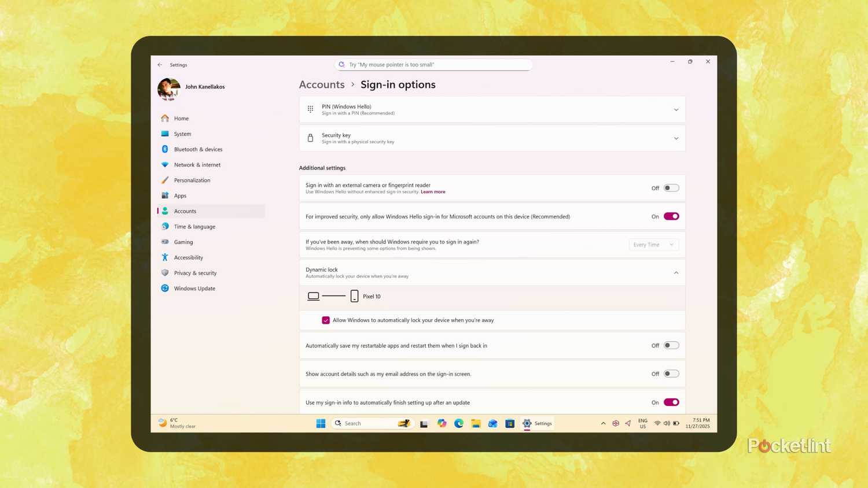
Task: Click the Accounts breadcrumb link
Action: (322, 84)
